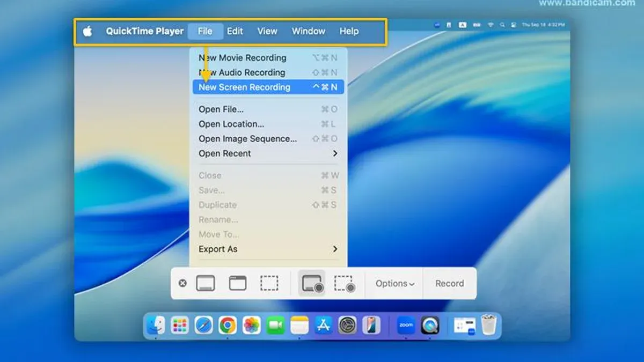
Task: Open the Options dropdown in capture toolbar
Action: (x=394, y=284)
